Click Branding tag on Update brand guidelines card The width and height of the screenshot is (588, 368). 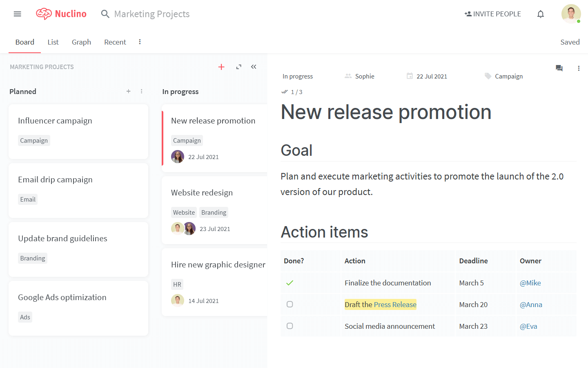tap(33, 258)
